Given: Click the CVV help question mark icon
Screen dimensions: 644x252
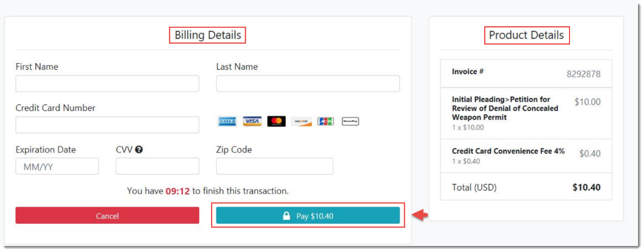Looking at the screenshot, I should pos(139,150).
